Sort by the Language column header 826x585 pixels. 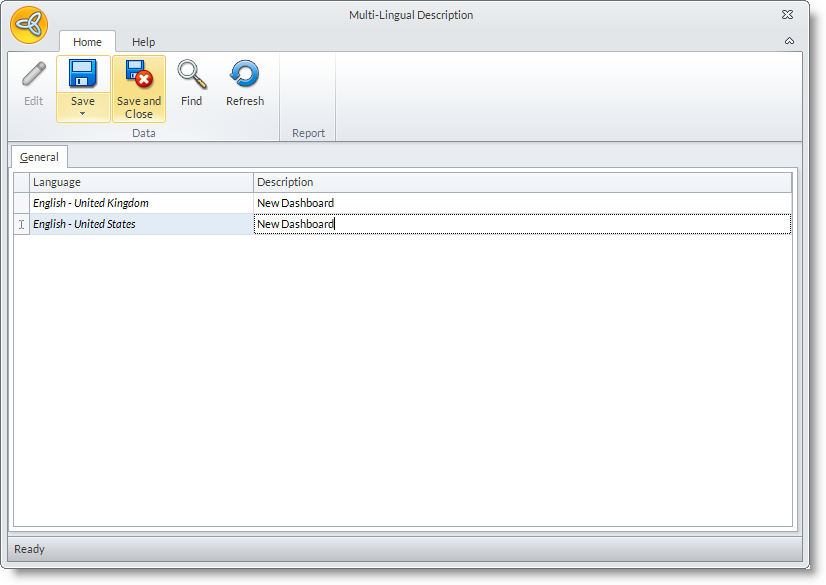(x=141, y=182)
